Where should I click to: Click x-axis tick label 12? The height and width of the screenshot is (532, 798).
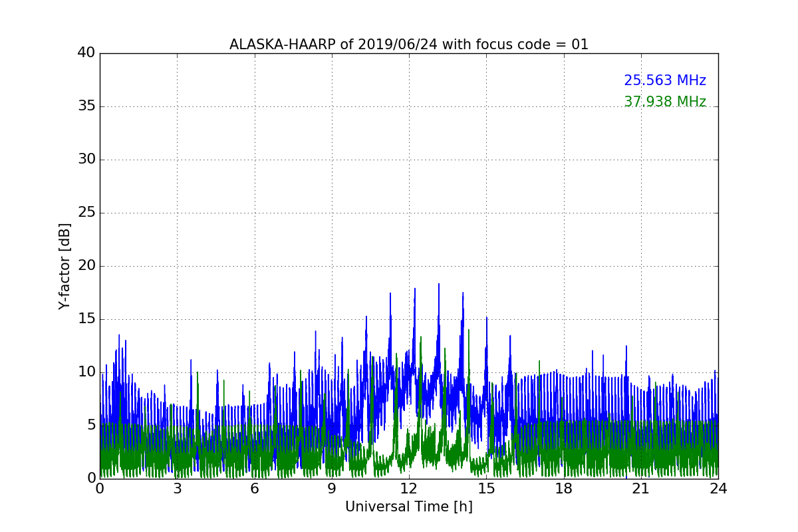click(x=409, y=489)
